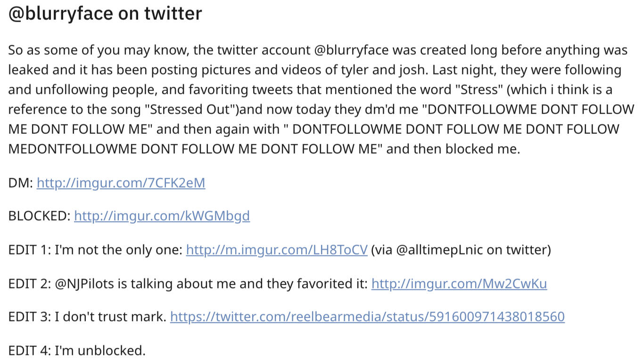Image resolution: width=644 pixels, height=360 pixels.
Task: Click the phrase "Last night, they were following"
Action: [x=527, y=70]
